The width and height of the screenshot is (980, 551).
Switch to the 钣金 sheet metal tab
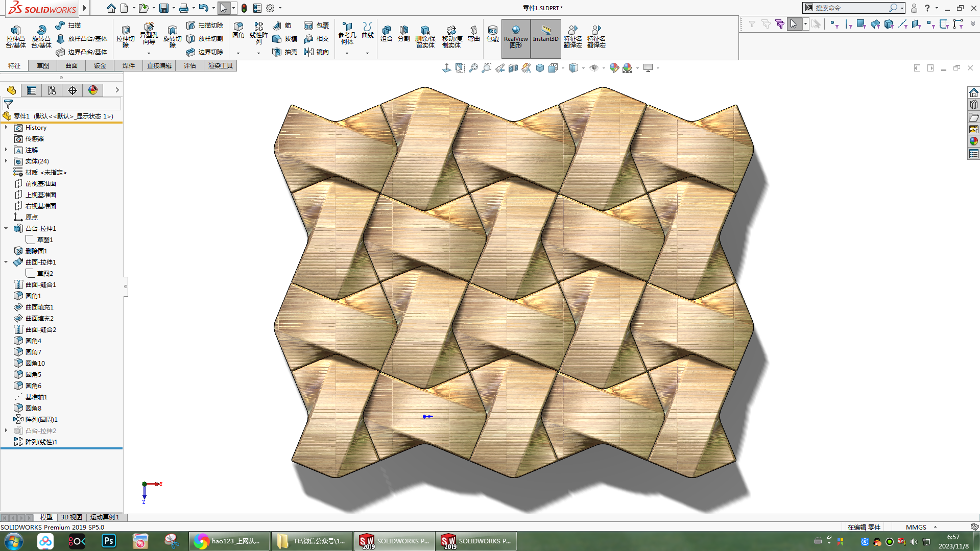click(100, 66)
